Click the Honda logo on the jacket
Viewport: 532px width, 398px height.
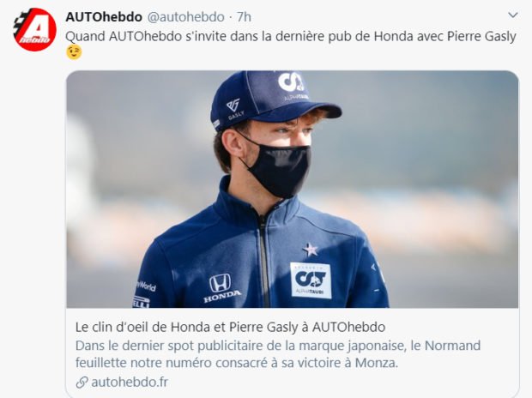tap(222, 288)
